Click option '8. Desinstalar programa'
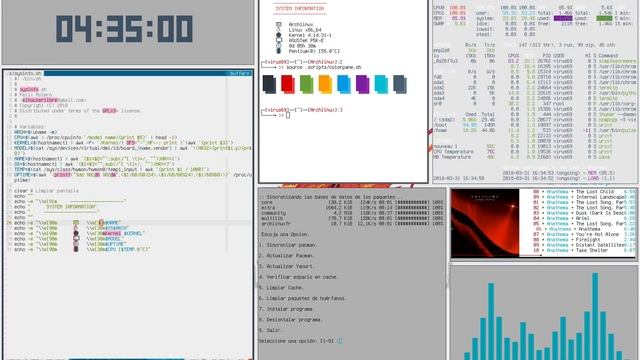 [x=291, y=320]
